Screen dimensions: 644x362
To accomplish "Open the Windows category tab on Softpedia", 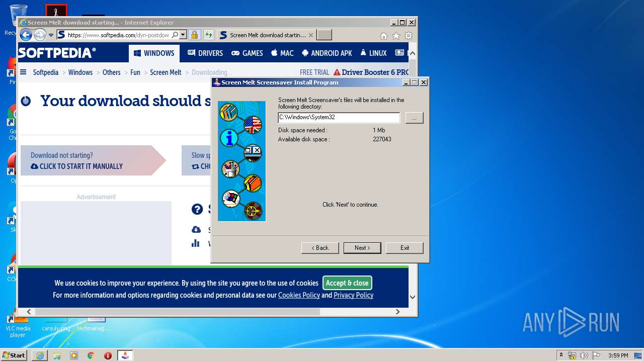I will coord(154,53).
